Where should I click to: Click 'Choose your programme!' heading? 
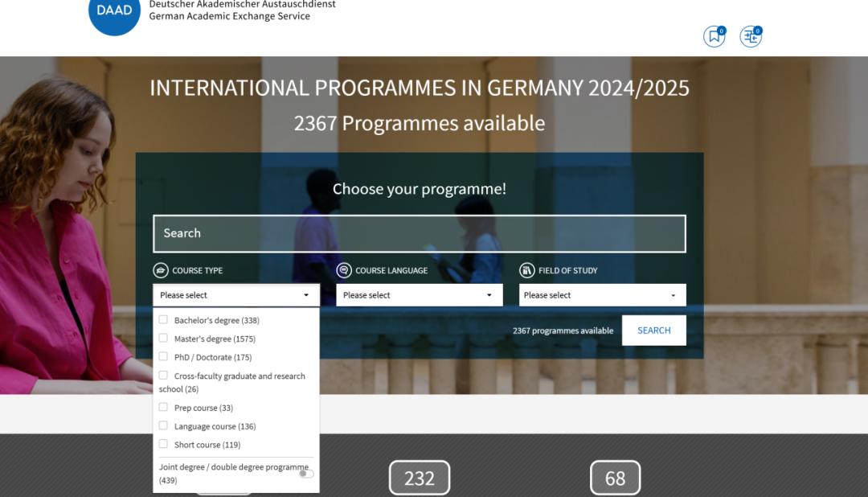(419, 189)
